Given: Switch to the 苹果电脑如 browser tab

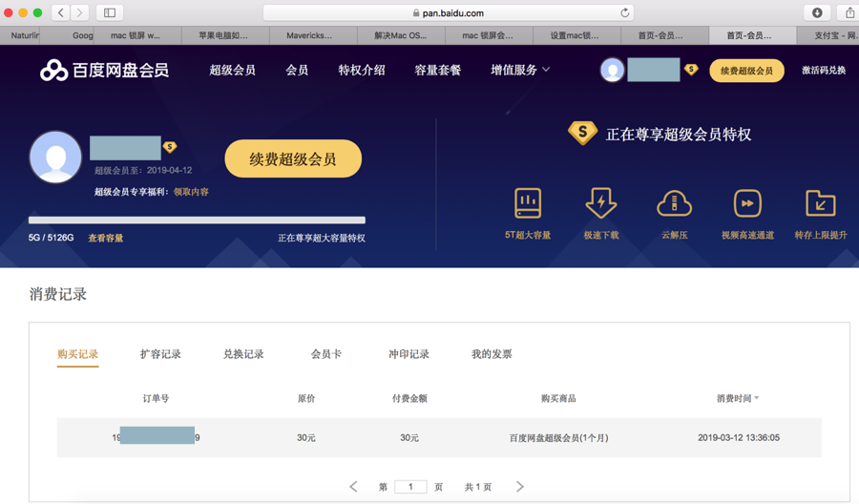Looking at the screenshot, I should coord(225,35).
